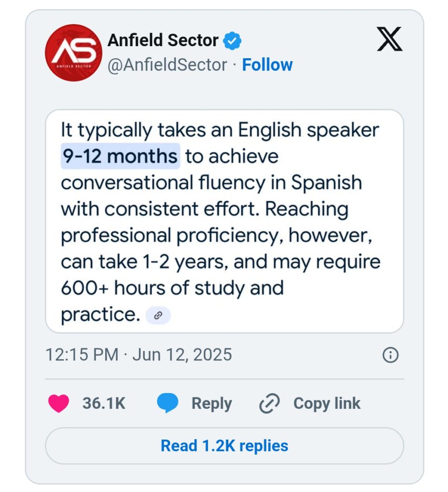Open the info icon next to the timestamp
The height and width of the screenshot is (492, 448).
(390, 355)
